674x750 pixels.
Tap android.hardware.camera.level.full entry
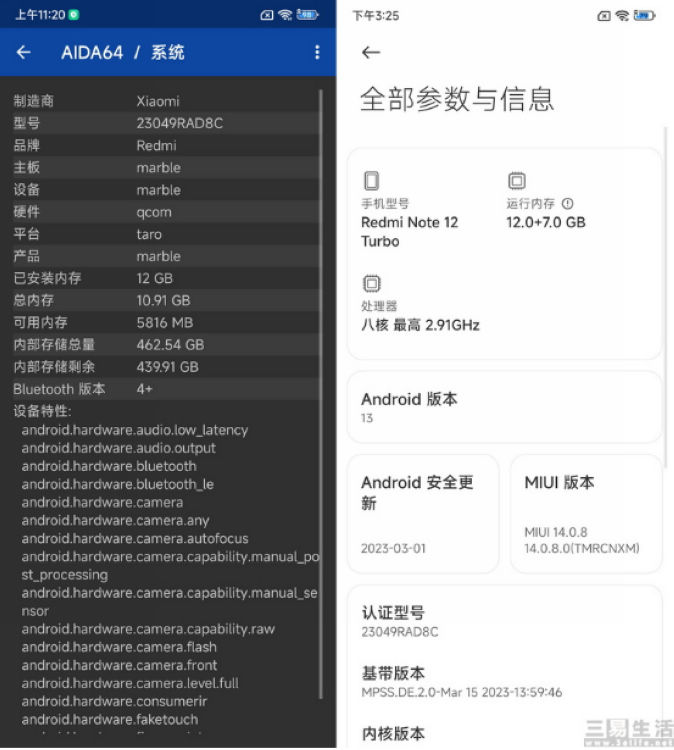click(130, 684)
